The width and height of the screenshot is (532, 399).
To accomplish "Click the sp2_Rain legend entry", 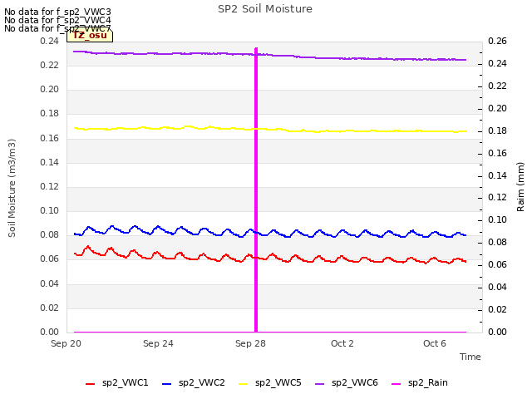I will [420, 383].
